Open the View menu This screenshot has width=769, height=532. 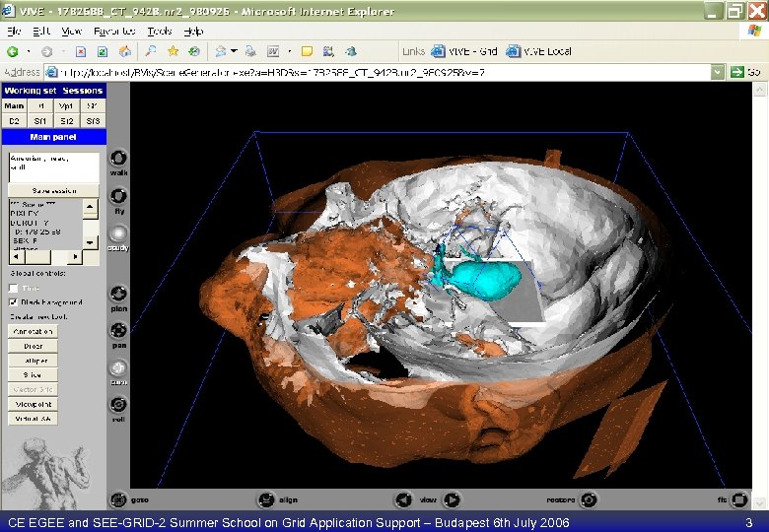[72, 32]
